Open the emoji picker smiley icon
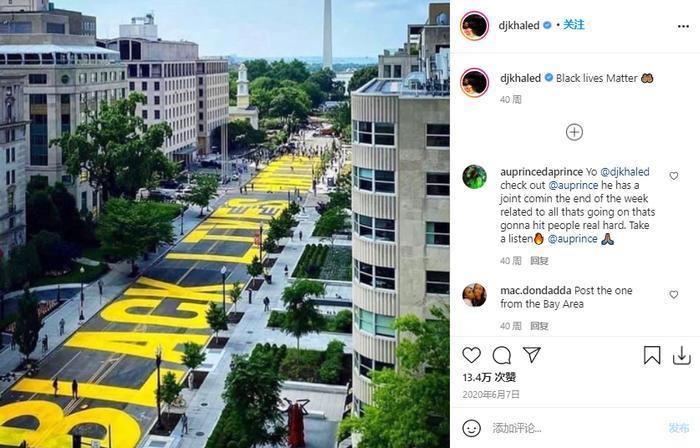This screenshot has width=700, height=448. (x=471, y=428)
